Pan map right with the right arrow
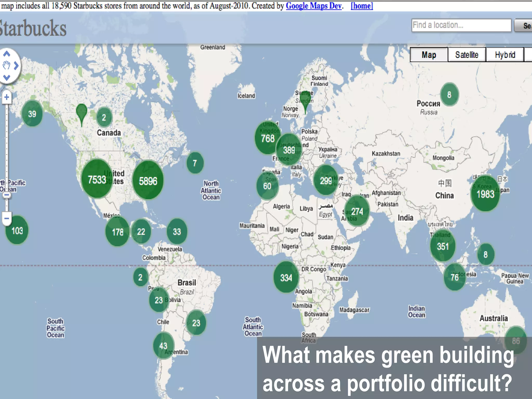 [16, 65]
